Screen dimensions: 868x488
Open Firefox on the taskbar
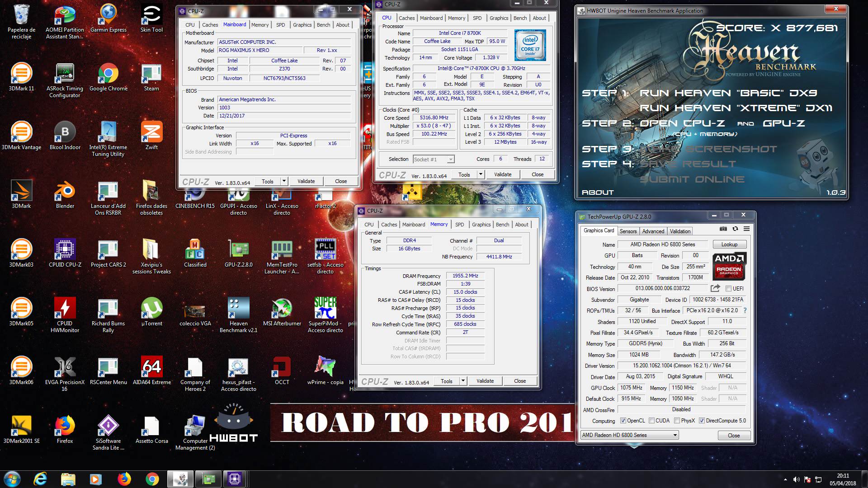tap(124, 479)
